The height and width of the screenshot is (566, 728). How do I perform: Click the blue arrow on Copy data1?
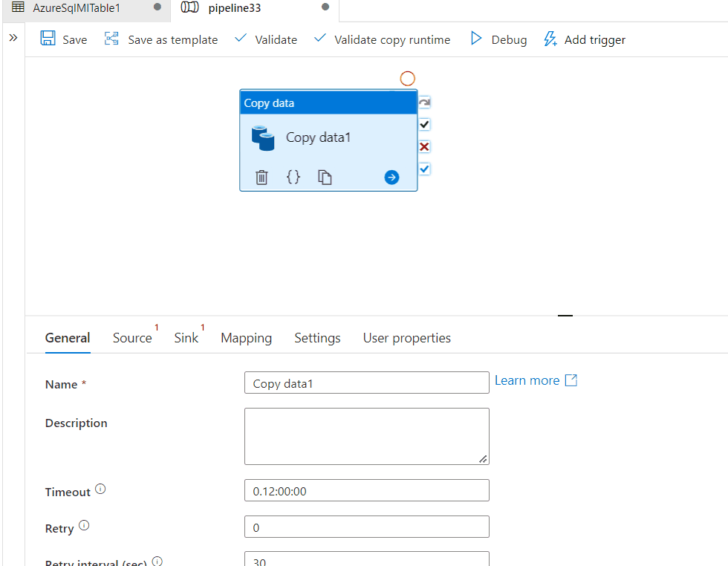click(391, 177)
